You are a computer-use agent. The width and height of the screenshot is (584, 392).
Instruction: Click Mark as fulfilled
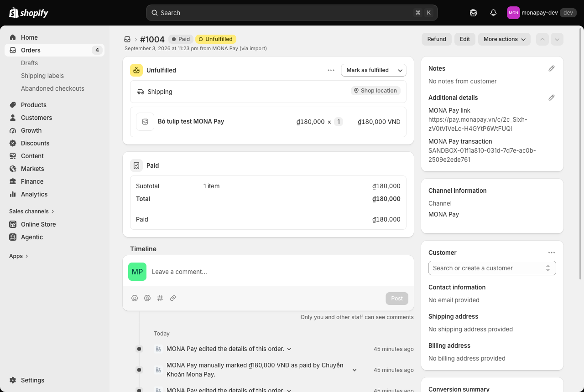point(368,70)
